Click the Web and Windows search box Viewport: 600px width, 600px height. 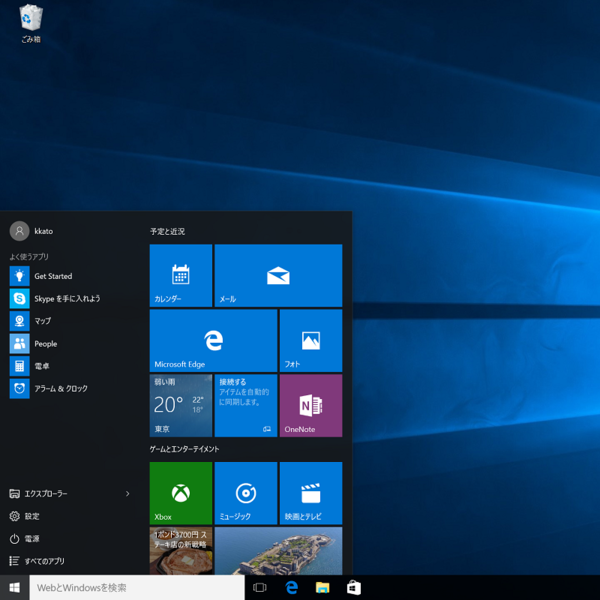pyautogui.click(x=137, y=588)
